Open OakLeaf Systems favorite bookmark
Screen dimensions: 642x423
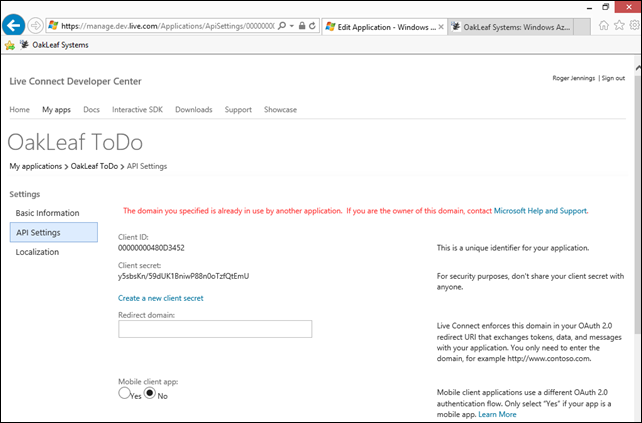tap(54, 45)
